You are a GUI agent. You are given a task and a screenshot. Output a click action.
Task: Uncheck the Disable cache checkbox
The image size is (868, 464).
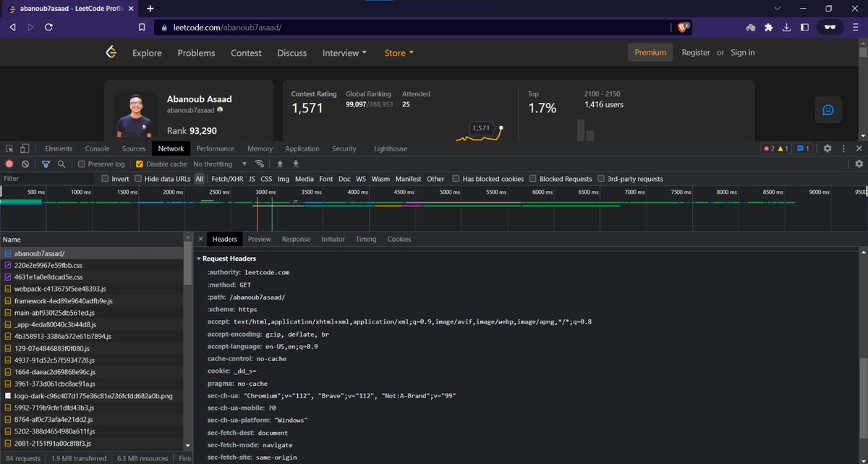point(140,164)
